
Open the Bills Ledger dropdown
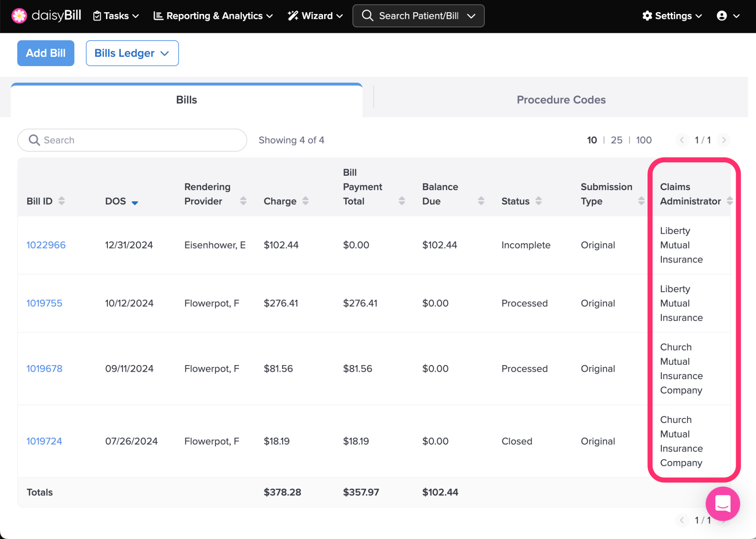click(132, 53)
